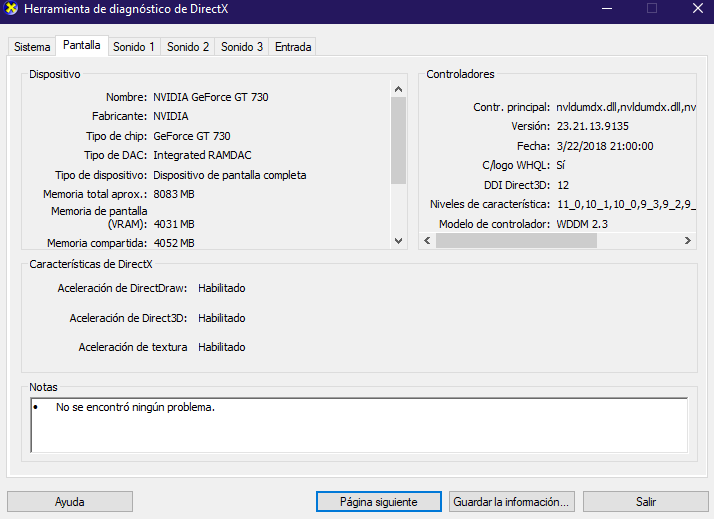Open the Sonido 3 tab
Viewport: 714px width, 519px height.
click(x=242, y=47)
